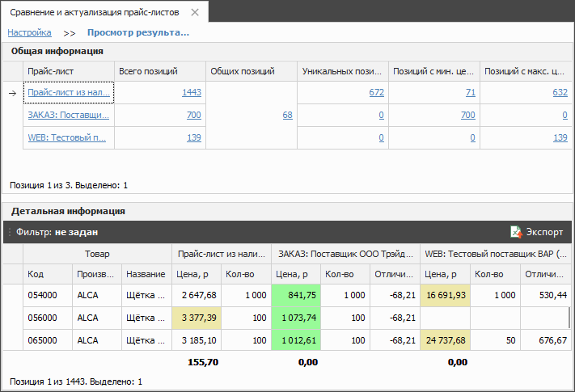This screenshot has height=392, width=575.
Task: Sort by Общих позиций column header
Action: click(x=252, y=71)
